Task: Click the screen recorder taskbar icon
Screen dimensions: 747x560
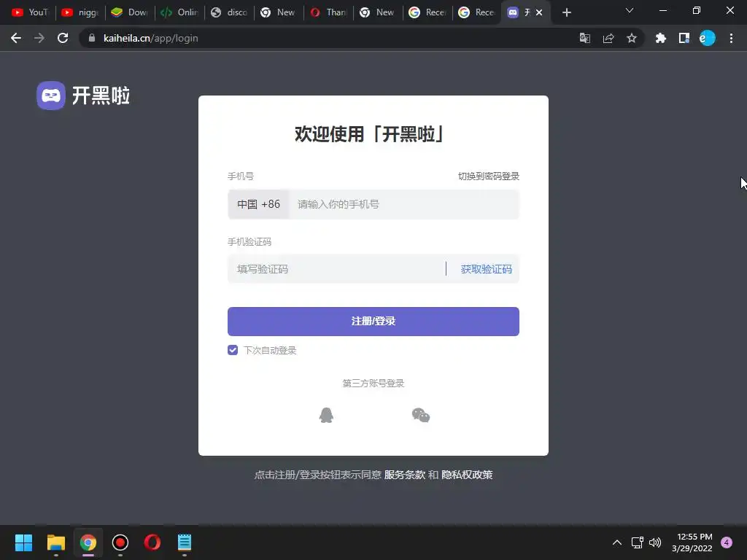Action: 120,542
